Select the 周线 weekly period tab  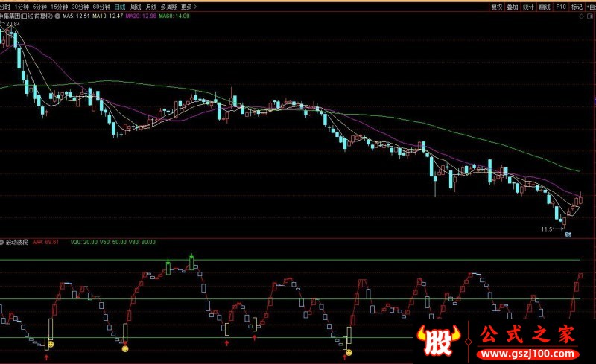(x=135, y=6)
